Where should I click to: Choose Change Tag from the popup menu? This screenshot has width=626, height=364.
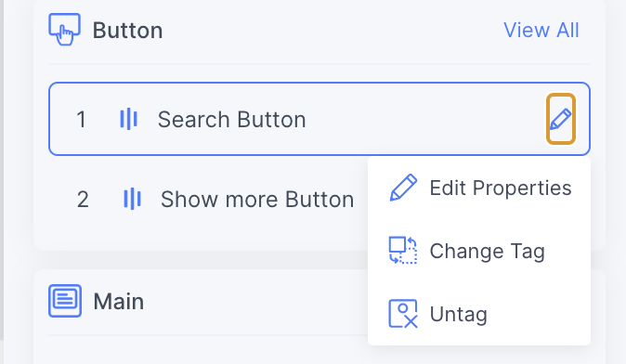479,251
